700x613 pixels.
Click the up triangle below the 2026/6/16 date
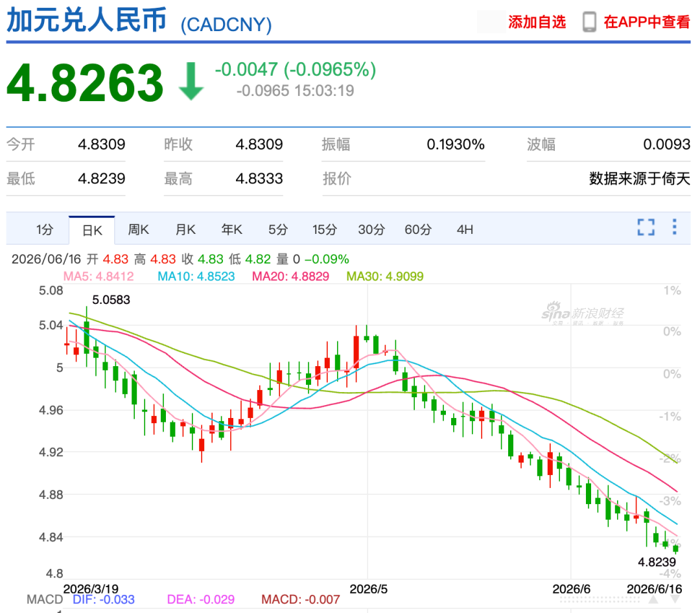653,599
